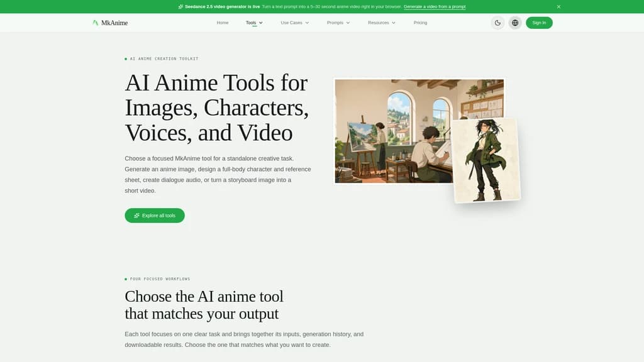The height and width of the screenshot is (362, 644).
Task: Open the green-jacket character card image
Action: coord(486,160)
